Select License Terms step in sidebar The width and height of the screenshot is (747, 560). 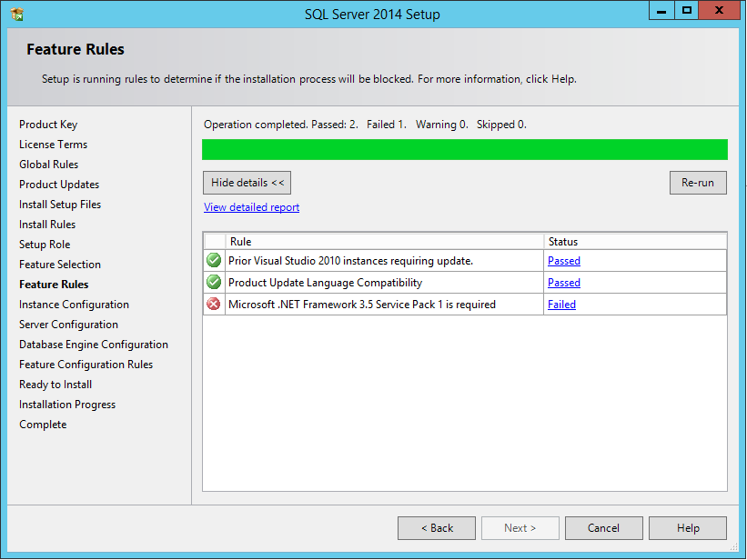tap(54, 145)
